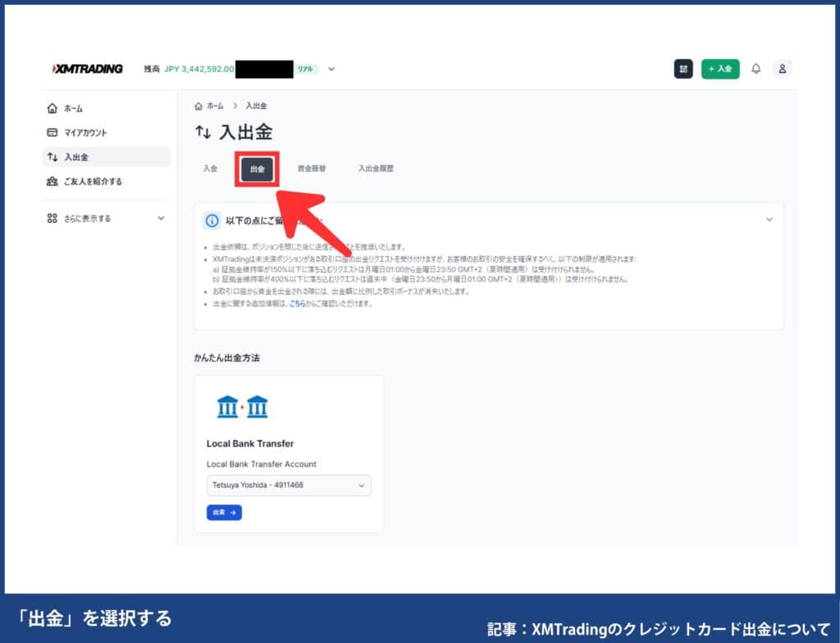Click the XMTrading logo
Image resolution: width=840 pixels, height=643 pixels.
click(87, 69)
